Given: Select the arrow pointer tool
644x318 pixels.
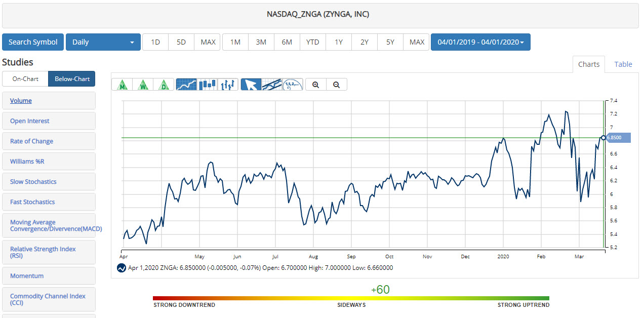Looking at the screenshot, I should pos(251,85).
